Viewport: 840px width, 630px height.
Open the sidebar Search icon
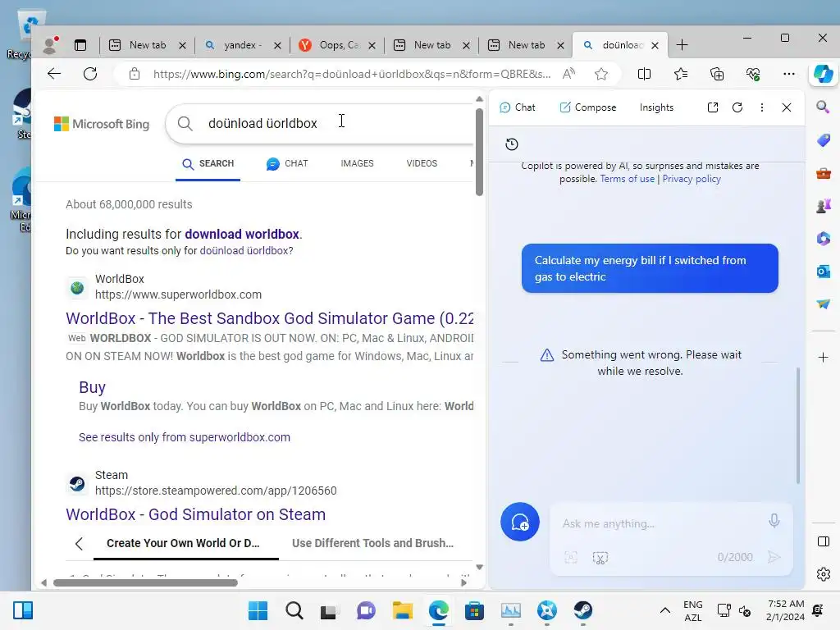[823, 107]
